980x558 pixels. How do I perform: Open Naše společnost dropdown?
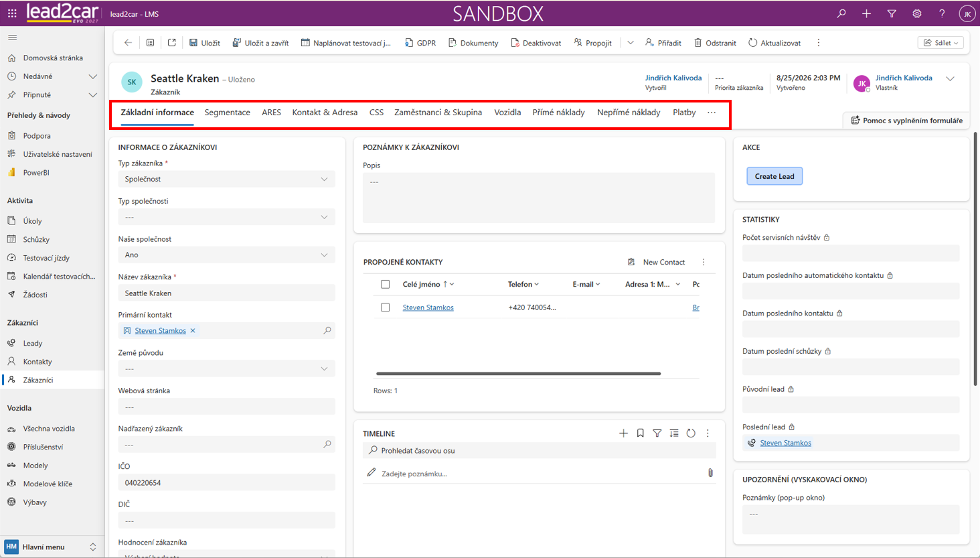[226, 255]
